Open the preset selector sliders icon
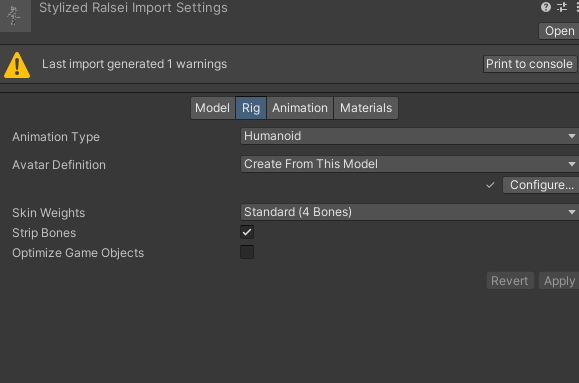579x383 pixels. [562, 7]
